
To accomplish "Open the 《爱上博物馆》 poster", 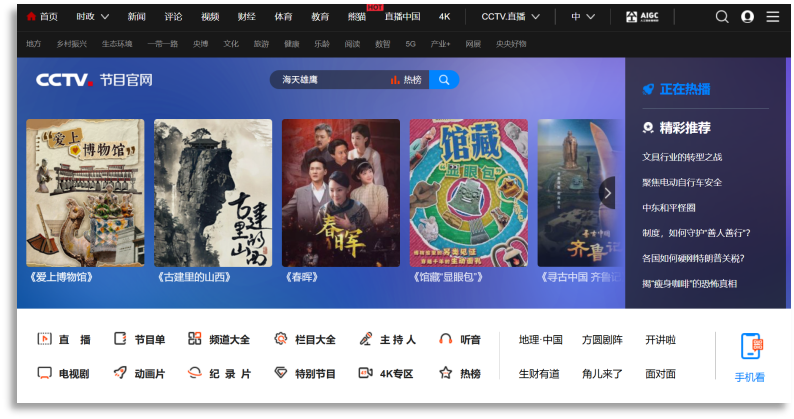I will click(85, 193).
